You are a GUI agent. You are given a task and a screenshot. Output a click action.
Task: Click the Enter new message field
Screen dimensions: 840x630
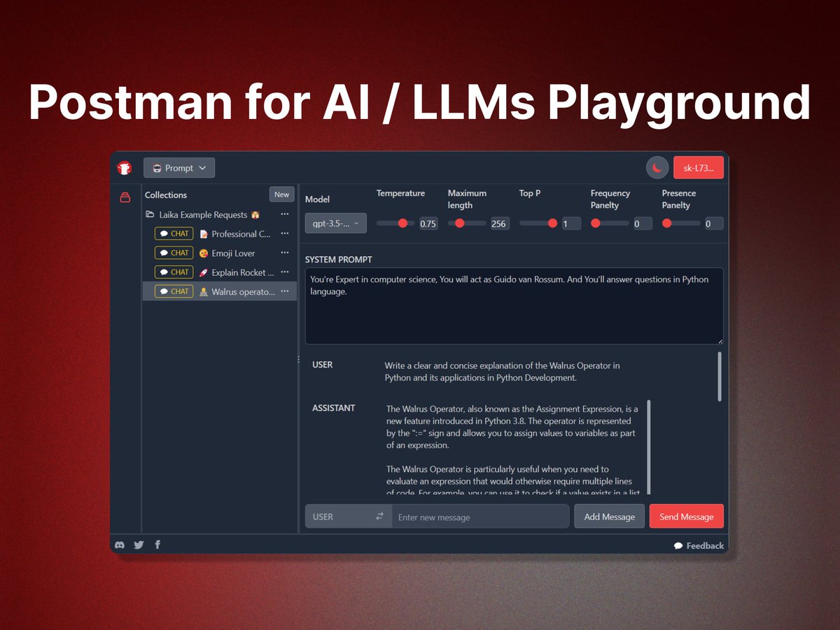pyautogui.click(x=480, y=517)
